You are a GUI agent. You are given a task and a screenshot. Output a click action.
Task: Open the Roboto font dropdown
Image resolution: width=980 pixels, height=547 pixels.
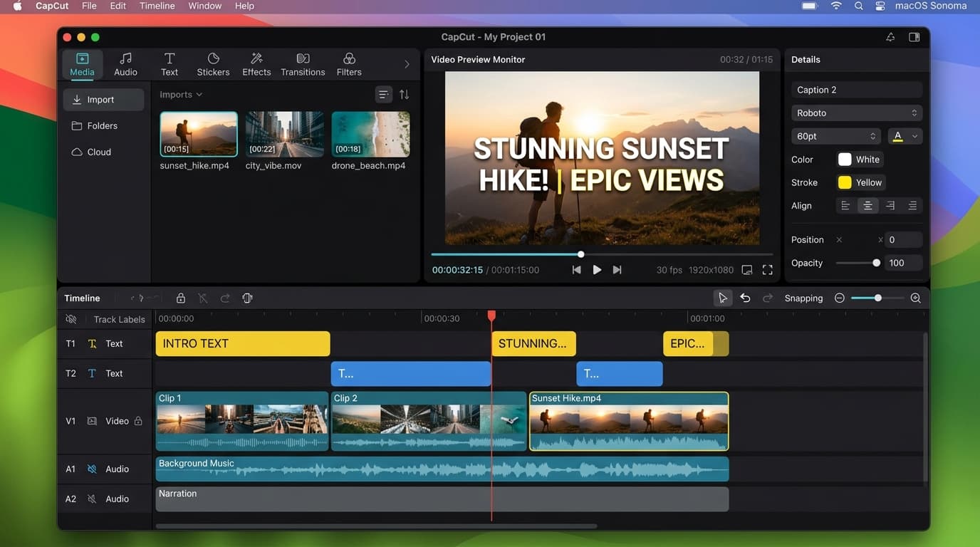(x=857, y=113)
